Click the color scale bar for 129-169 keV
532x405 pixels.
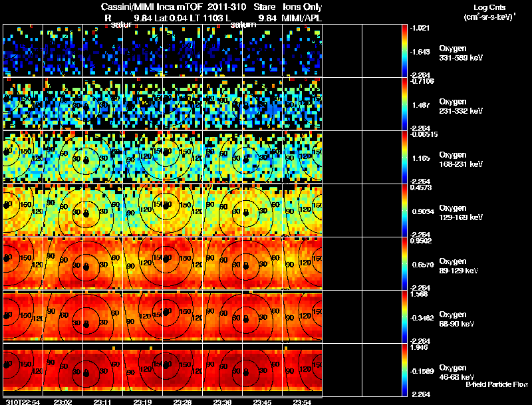pyautogui.click(x=404, y=210)
